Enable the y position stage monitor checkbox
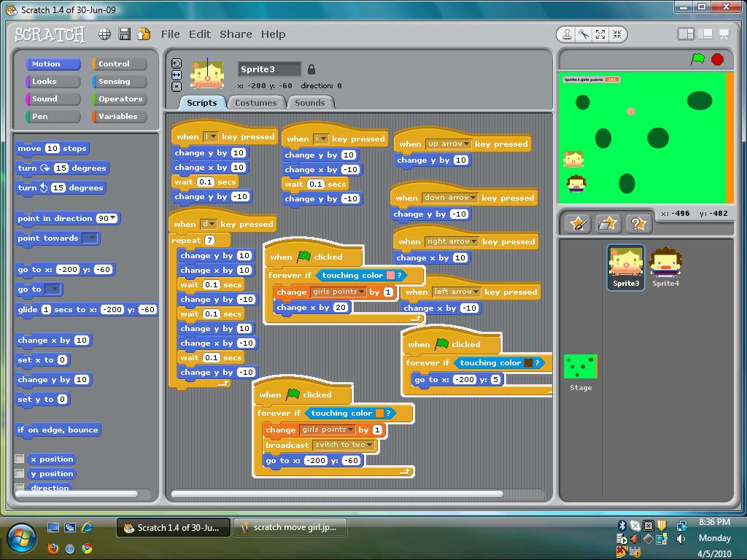 pos(20,473)
